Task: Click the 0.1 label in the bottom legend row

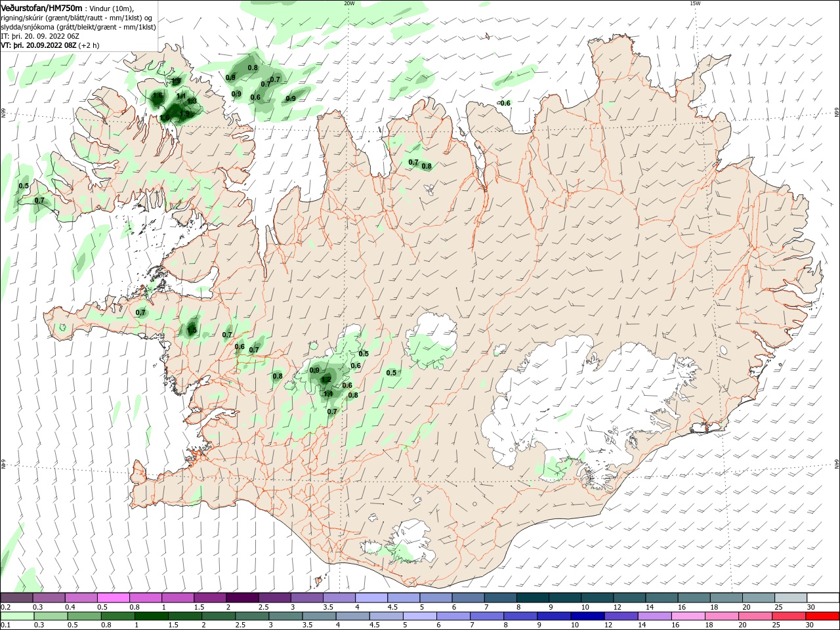Action: [5, 625]
